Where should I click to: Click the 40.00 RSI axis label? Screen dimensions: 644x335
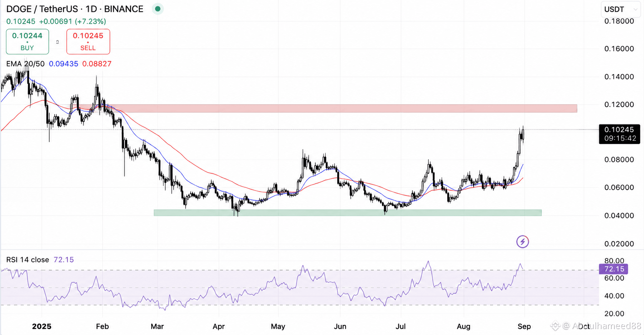614,296
